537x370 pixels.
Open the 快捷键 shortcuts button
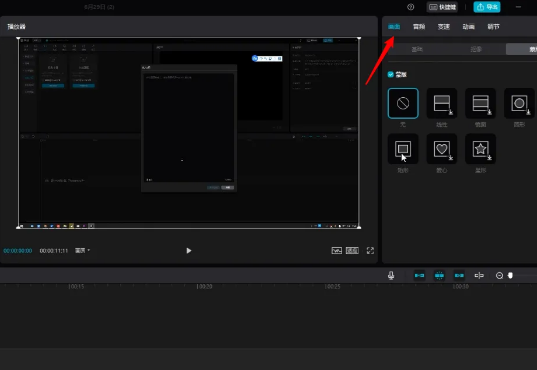coord(442,7)
